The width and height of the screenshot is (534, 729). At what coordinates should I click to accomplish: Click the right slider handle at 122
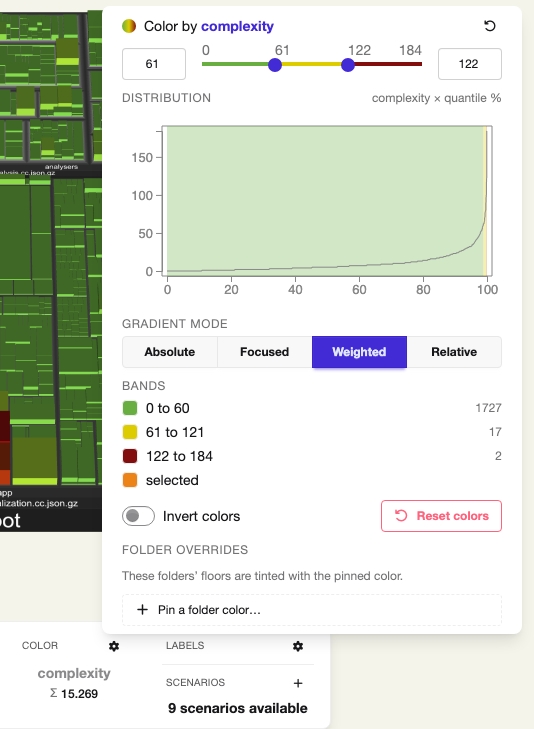(x=348, y=65)
